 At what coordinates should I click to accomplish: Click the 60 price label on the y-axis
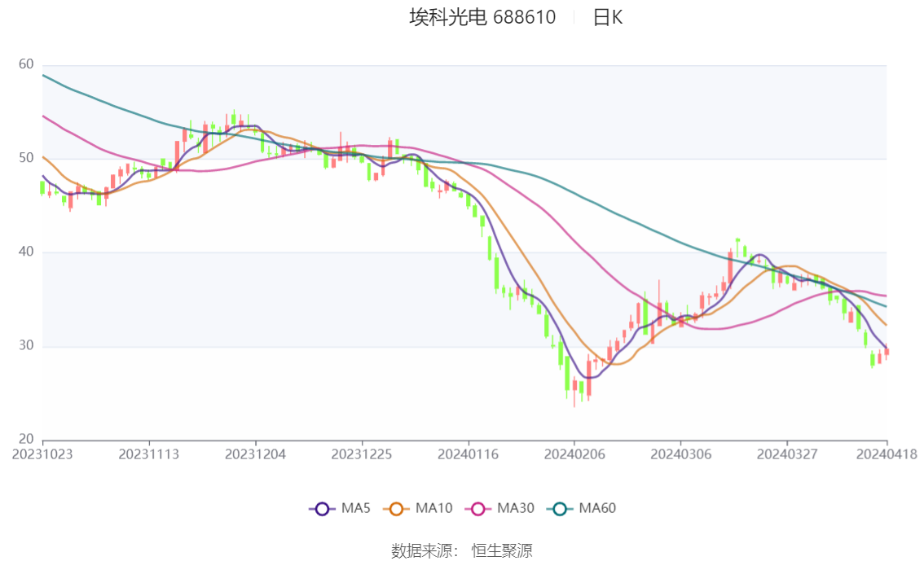tap(25, 64)
